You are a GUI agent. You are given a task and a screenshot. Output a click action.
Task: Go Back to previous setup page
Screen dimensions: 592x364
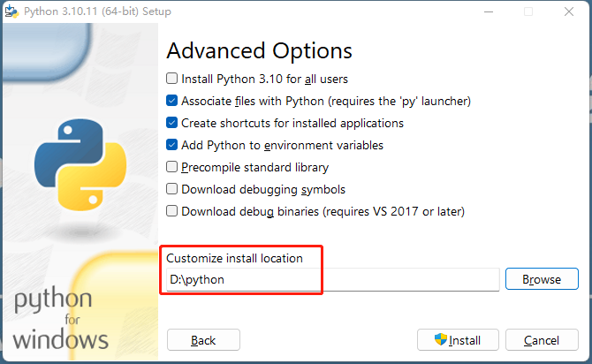click(203, 340)
